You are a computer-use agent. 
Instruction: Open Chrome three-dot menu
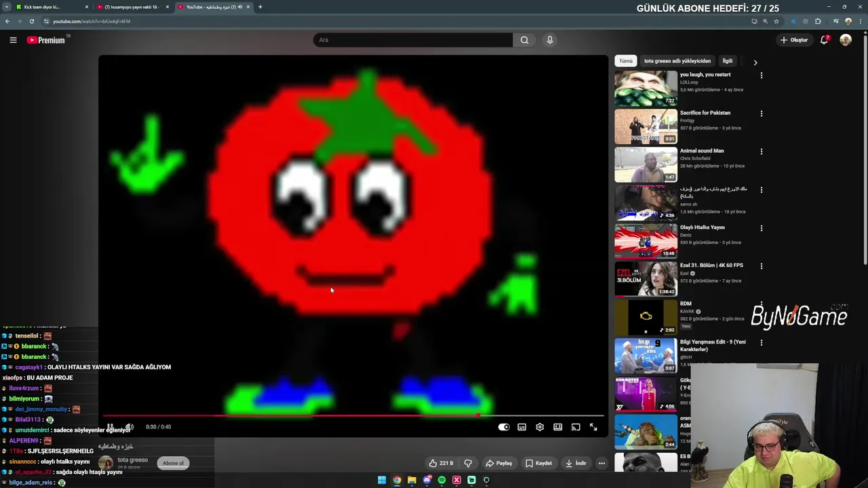861,21
